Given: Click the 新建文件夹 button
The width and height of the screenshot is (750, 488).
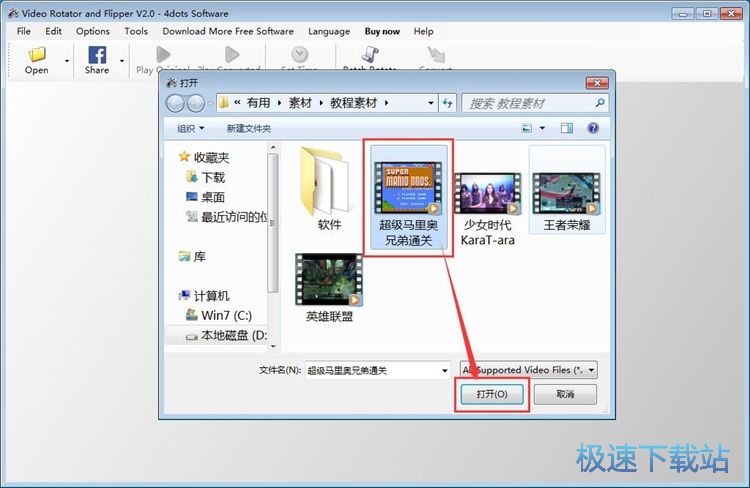Looking at the screenshot, I should (x=249, y=128).
